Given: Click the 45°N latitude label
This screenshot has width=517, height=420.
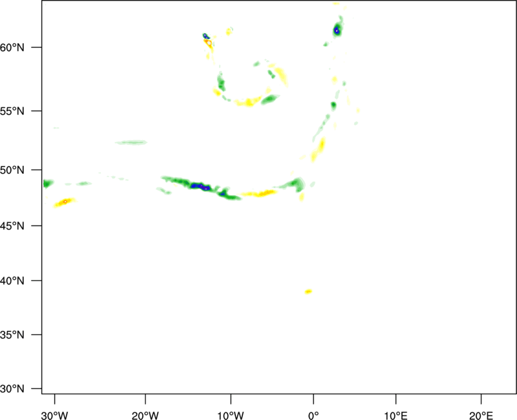Looking at the screenshot, I should tap(12, 226).
